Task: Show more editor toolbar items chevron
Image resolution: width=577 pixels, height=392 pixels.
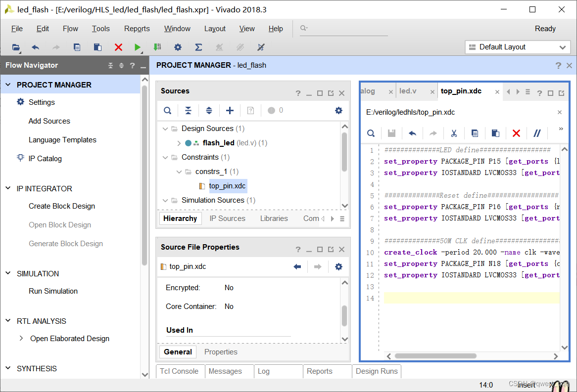Action: click(x=561, y=129)
